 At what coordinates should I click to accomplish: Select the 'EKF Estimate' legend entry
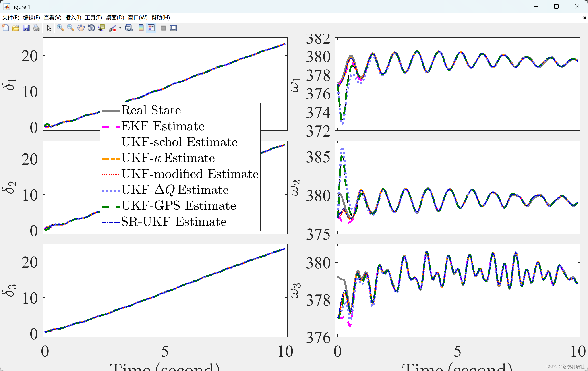coord(163,126)
